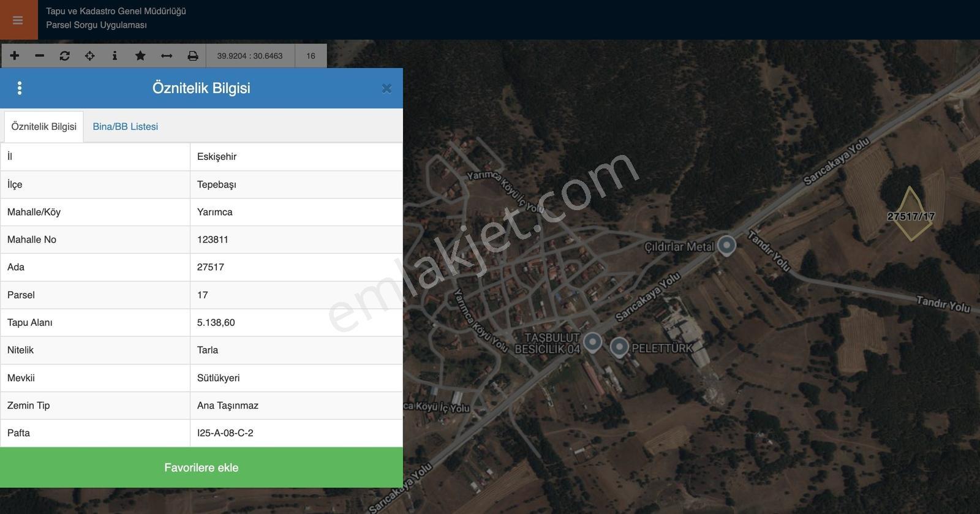Click the zoom level 16 indicator
Image resolution: width=980 pixels, height=514 pixels.
311,56
